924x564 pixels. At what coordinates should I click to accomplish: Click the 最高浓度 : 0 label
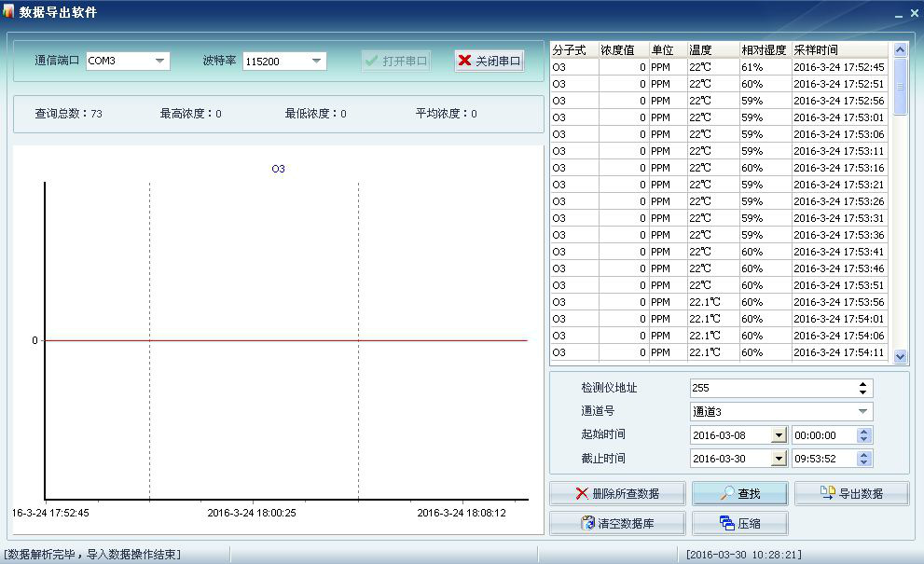click(191, 113)
